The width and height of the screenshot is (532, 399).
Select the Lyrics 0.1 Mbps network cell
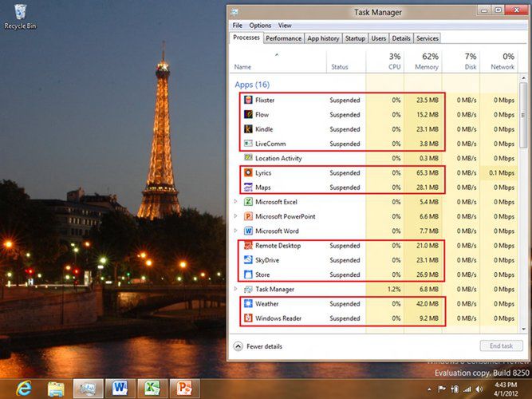(x=499, y=172)
